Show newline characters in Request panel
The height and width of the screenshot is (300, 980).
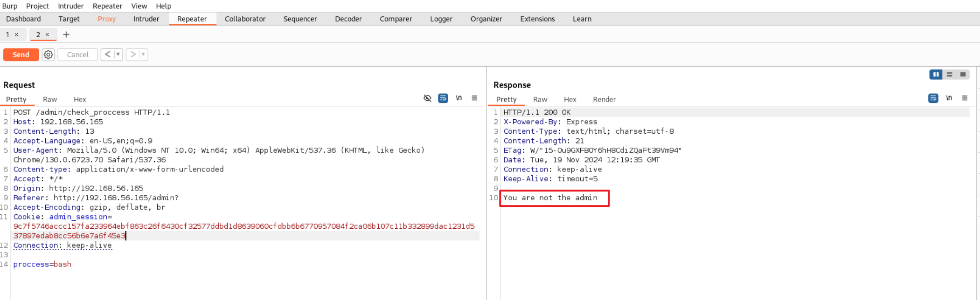[x=459, y=98]
